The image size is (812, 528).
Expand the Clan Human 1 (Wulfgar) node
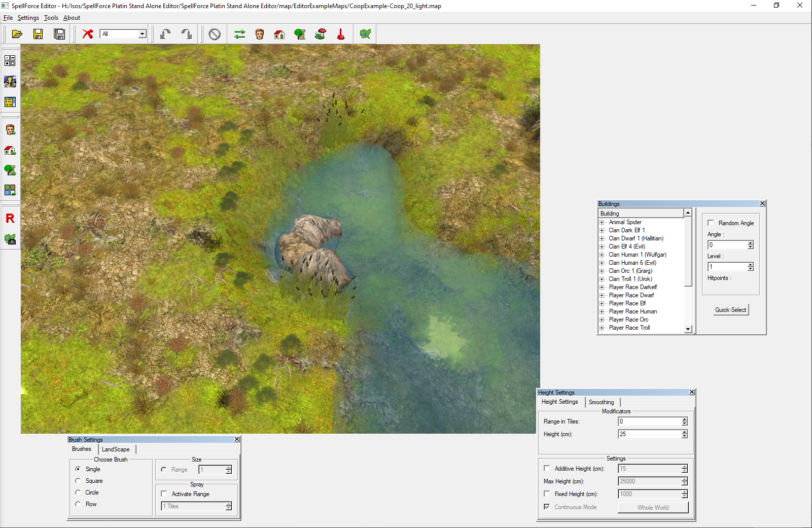pyautogui.click(x=602, y=255)
